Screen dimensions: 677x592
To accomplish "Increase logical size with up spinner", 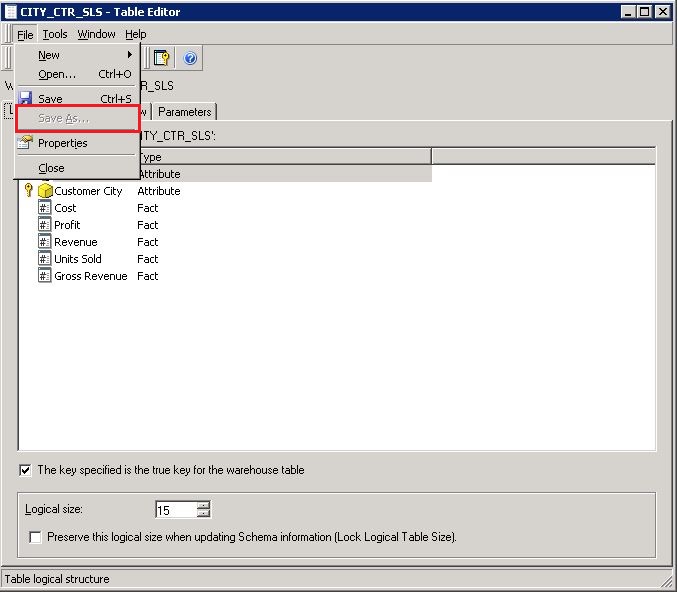I will [x=203, y=505].
